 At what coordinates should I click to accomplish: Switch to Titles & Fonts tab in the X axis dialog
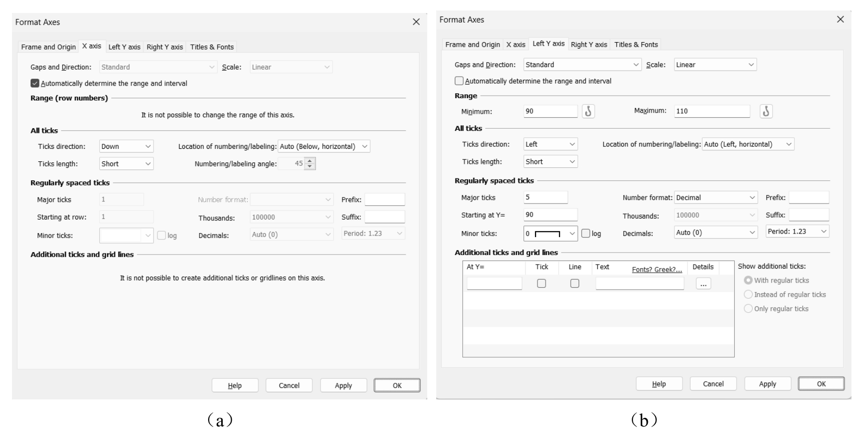point(212,47)
